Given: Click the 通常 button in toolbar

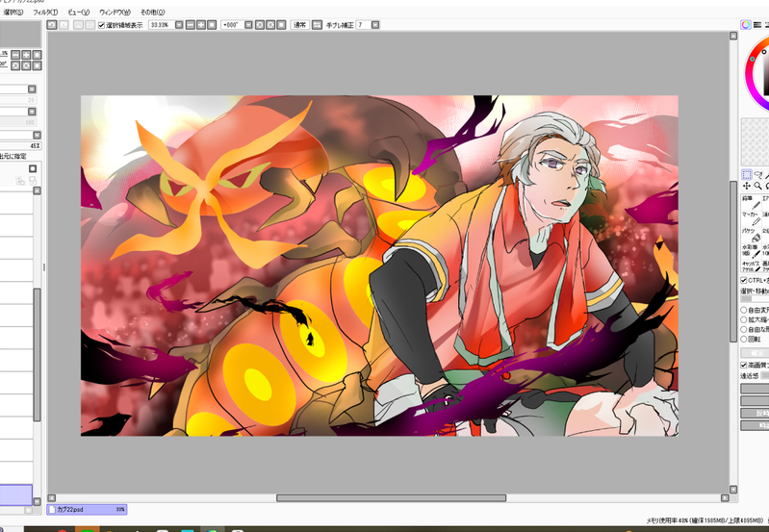Looking at the screenshot, I should pos(299,24).
